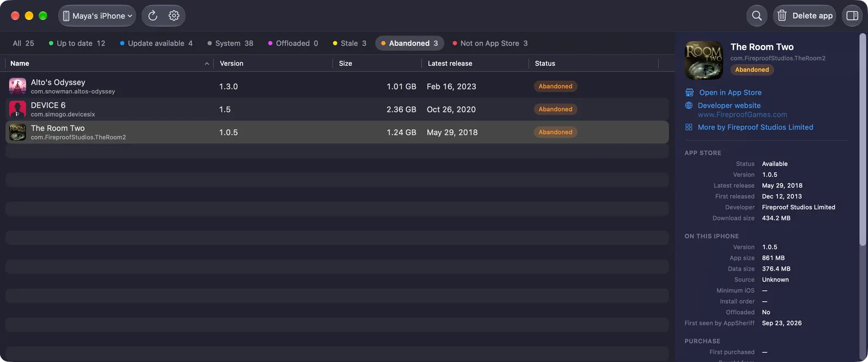Select the Alto's Odyssey row name

coord(58,82)
